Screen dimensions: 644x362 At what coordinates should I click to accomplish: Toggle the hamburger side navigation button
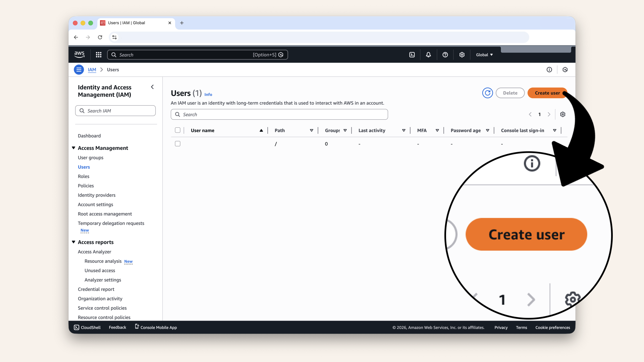point(79,70)
